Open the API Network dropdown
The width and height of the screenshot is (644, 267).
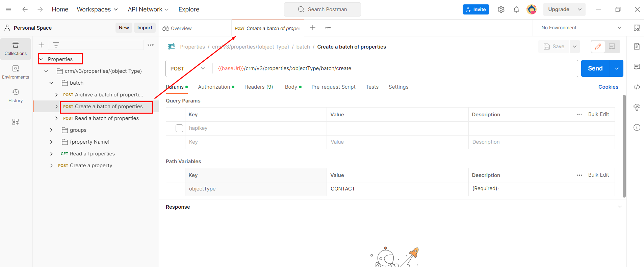pyautogui.click(x=148, y=9)
